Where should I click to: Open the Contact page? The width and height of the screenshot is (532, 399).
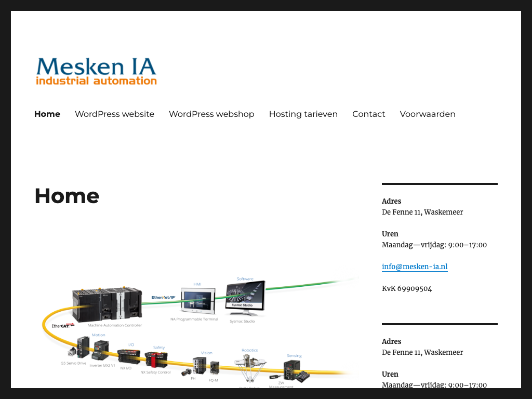click(368, 114)
